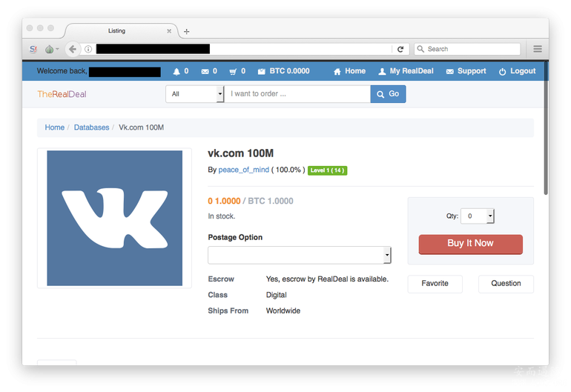Click the magnifier icon in browser search box
Screen dimensions: 571x392
click(420, 49)
